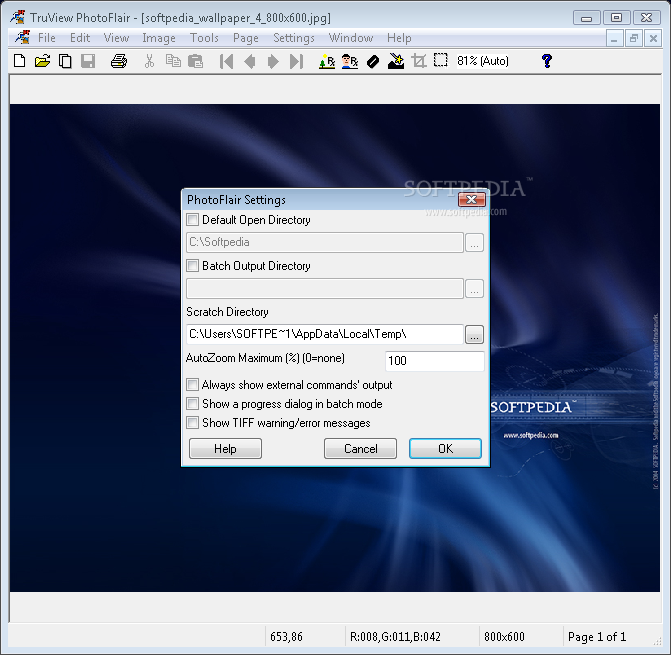This screenshot has height=655, width=671.
Task: Open a file with the folder icon
Action: [42, 61]
